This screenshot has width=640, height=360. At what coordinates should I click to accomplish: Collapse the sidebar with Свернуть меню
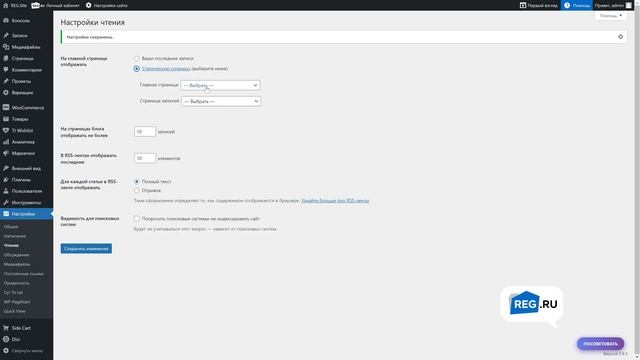pyautogui.click(x=22, y=351)
